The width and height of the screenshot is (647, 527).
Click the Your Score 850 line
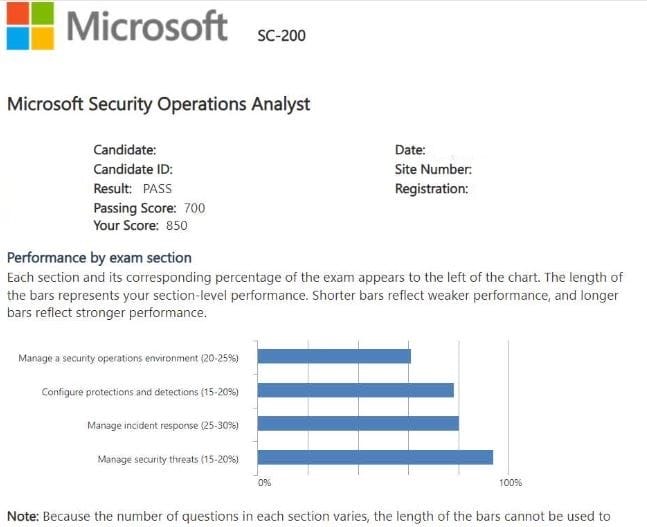pyautogui.click(x=140, y=225)
